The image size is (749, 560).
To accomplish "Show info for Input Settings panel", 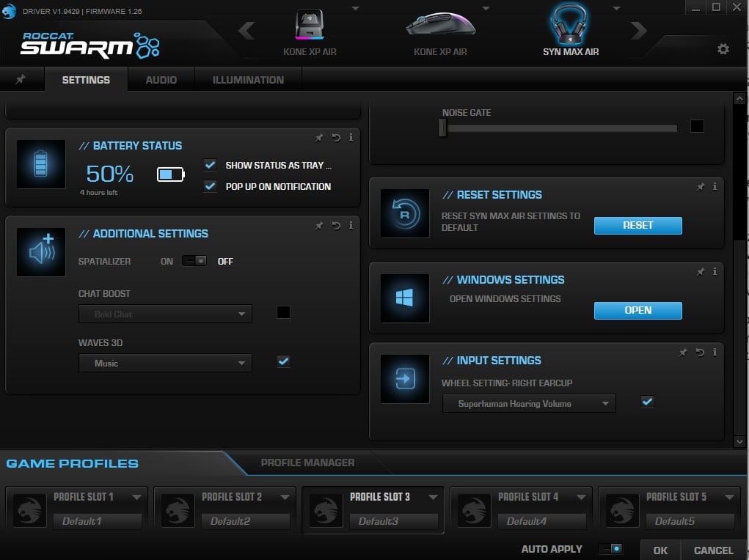I will coord(715,353).
